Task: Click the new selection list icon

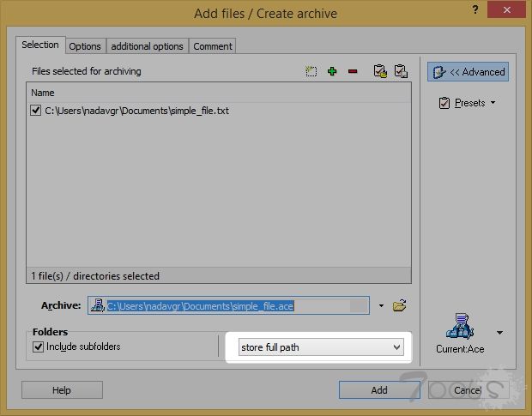Action: 311,72
